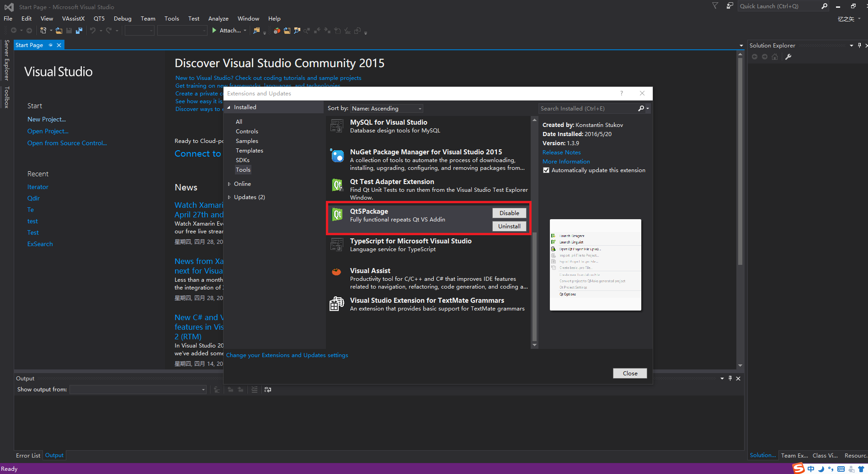Click the search icon in Search Installed box

pos(641,108)
